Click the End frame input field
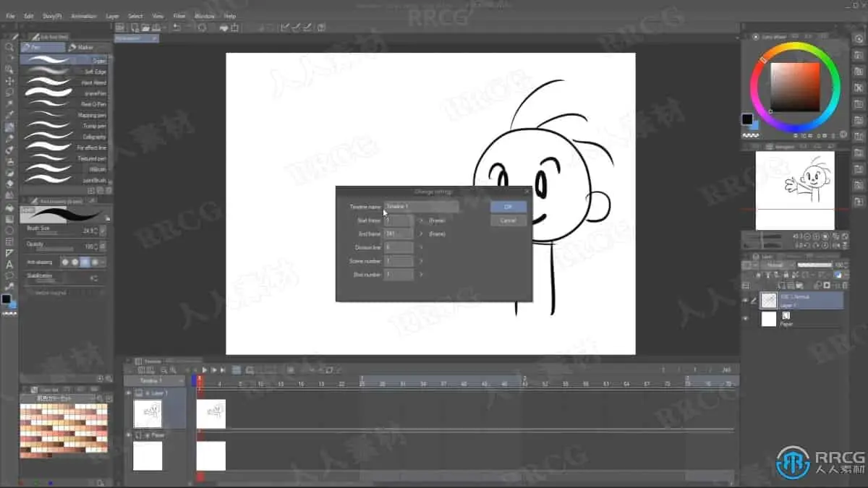 click(399, 234)
